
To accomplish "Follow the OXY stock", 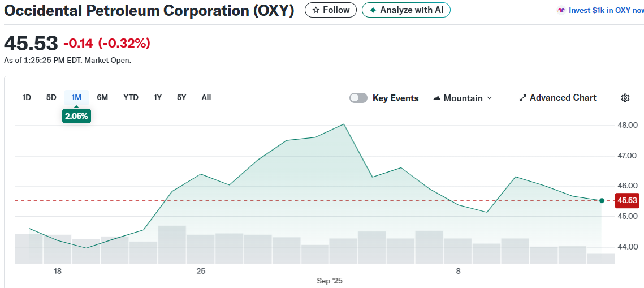I will 331,10.
